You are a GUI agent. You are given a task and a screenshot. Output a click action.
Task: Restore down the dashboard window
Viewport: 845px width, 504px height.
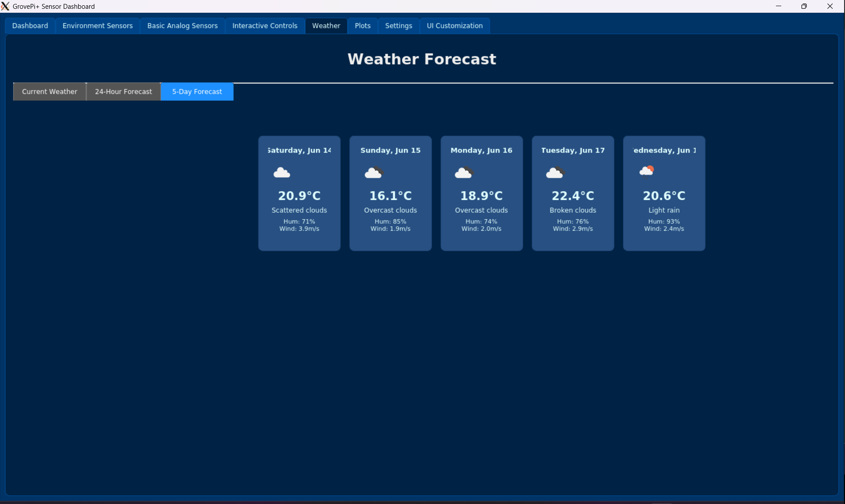point(804,6)
